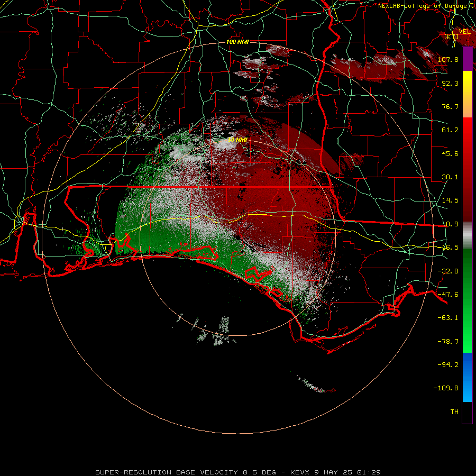This screenshot has height=476, width=476.
Task: Click the 92.3 value on velocity scale
Action: (x=450, y=83)
